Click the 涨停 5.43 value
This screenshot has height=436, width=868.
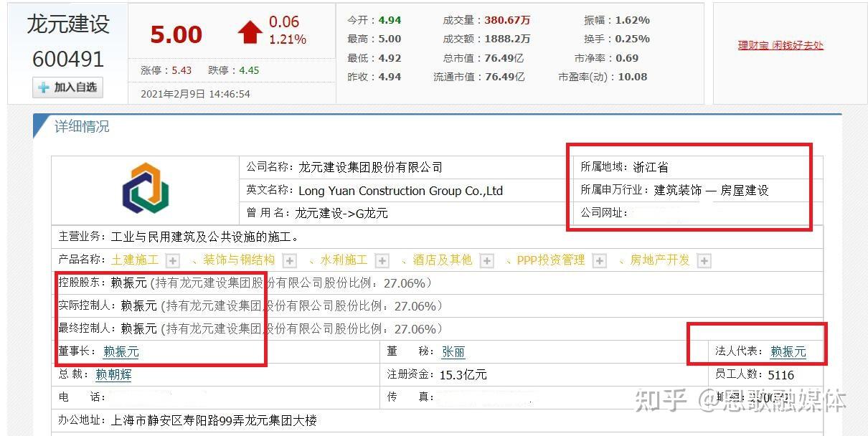click(181, 70)
